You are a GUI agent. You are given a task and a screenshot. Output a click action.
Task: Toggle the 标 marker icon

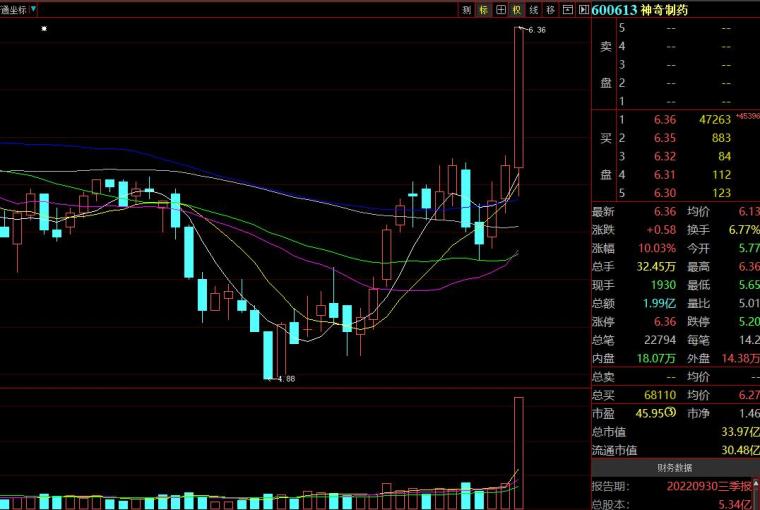point(484,10)
